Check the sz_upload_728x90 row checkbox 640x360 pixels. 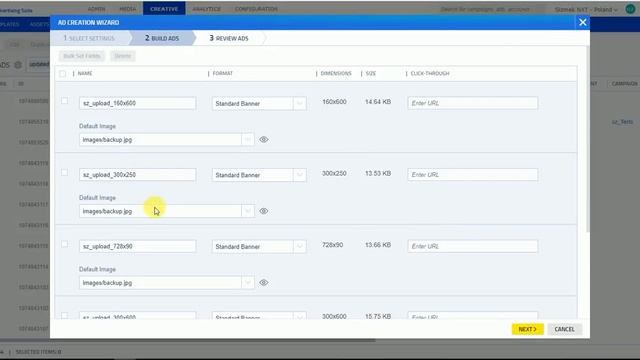64,244
